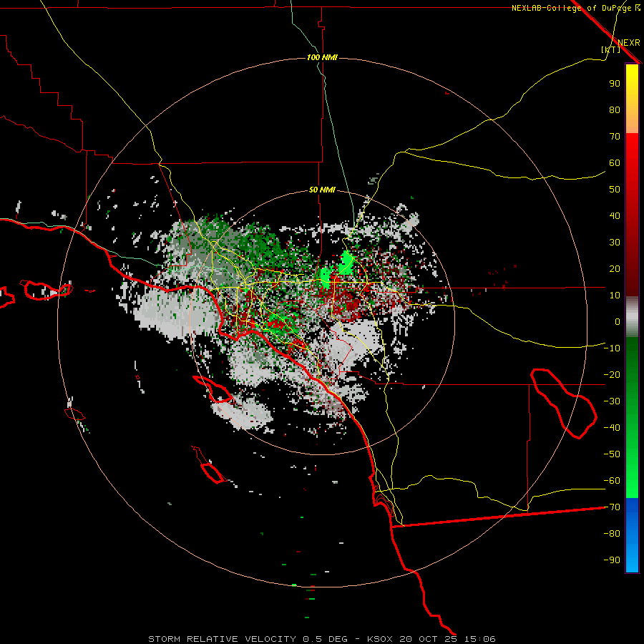Click the NEXLAB-College of DuPage credit text

tap(575, 8)
